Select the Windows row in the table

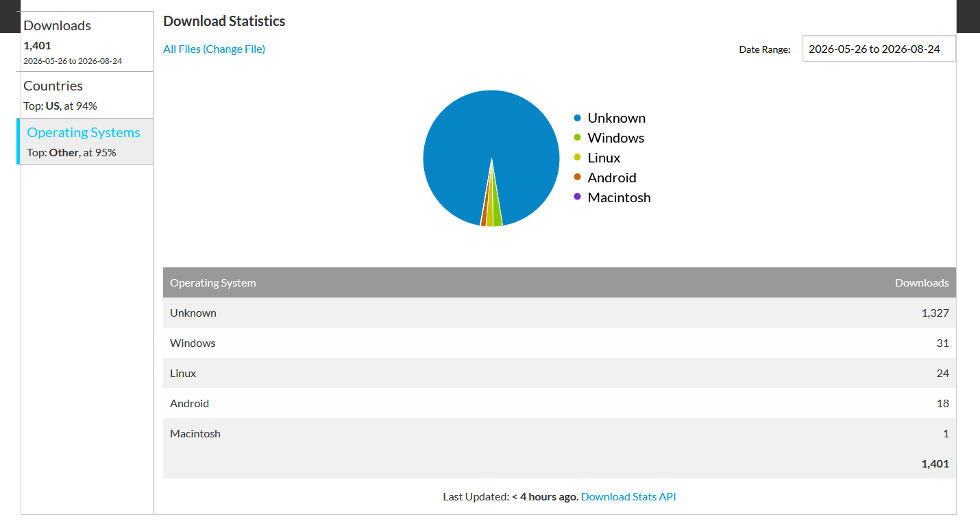coord(559,343)
